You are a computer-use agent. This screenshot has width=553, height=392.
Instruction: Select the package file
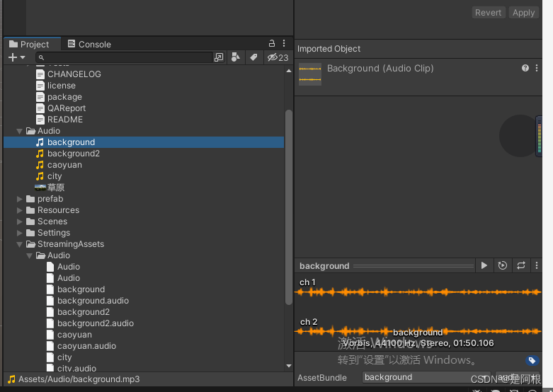(64, 97)
